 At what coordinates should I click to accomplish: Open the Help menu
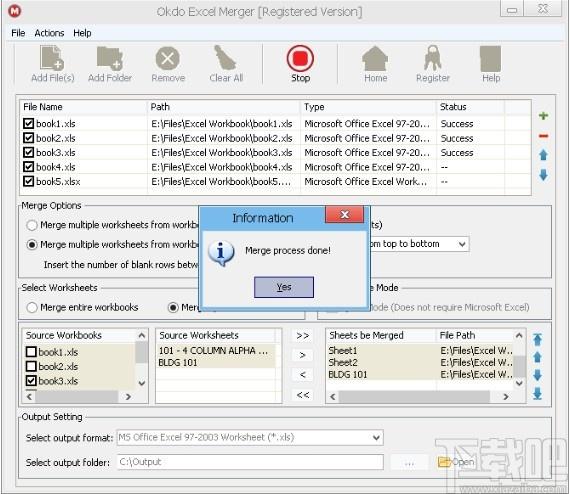tap(82, 33)
